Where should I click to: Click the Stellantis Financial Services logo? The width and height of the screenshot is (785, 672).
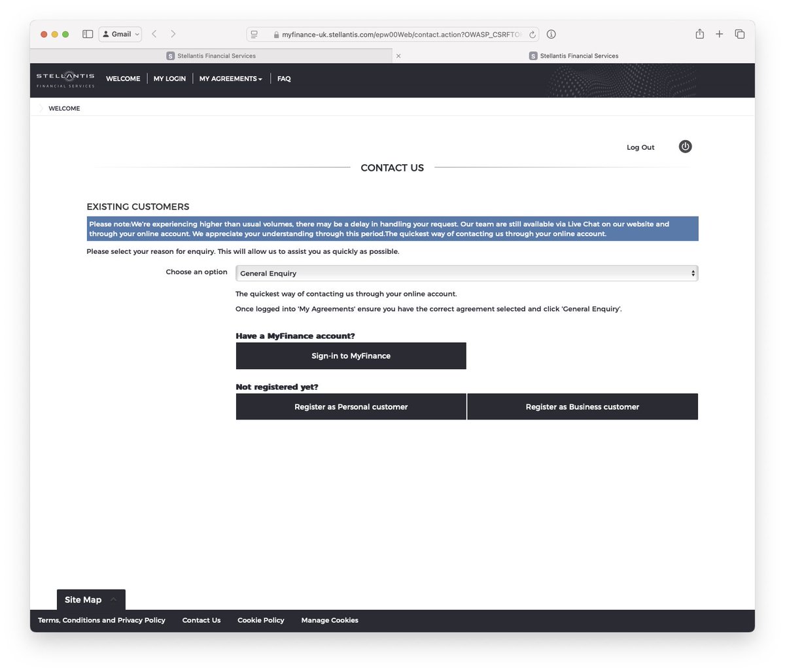pyautogui.click(x=65, y=80)
